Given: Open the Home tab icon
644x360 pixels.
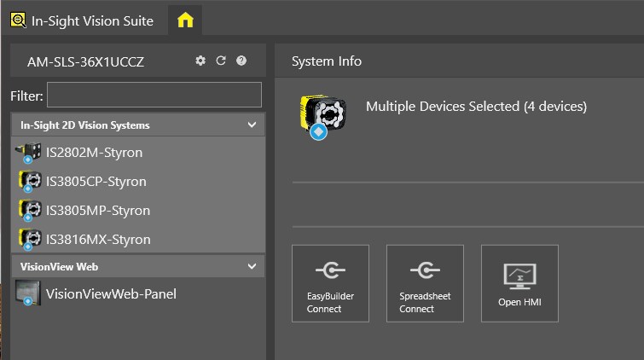Looking at the screenshot, I should tap(185, 20).
